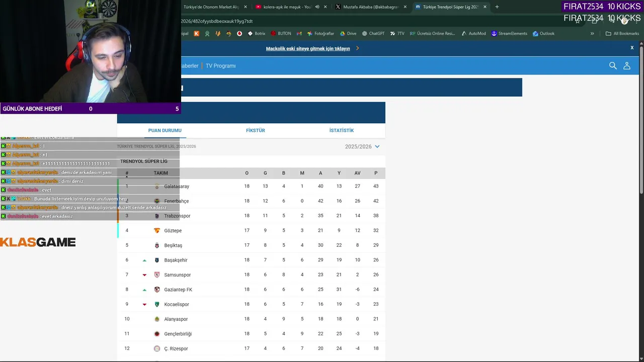644x362 pixels.
Task: Open the Galatasaray team row
Action: point(251,186)
